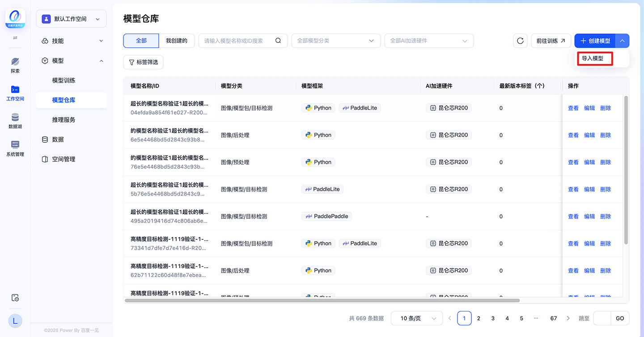The height and width of the screenshot is (337, 644).
Task: Focus the model name or ID search field
Action: tap(243, 41)
